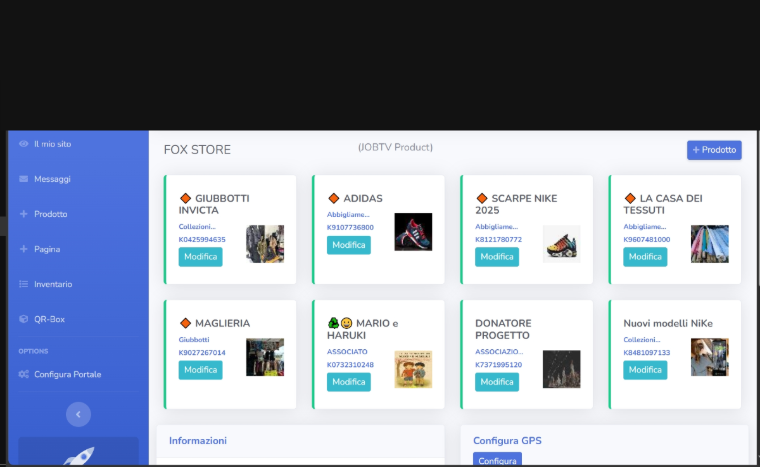The image size is (760, 467).
Task: Click the blue + Prodotto button
Action: pyautogui.click(x=714, y=150)
